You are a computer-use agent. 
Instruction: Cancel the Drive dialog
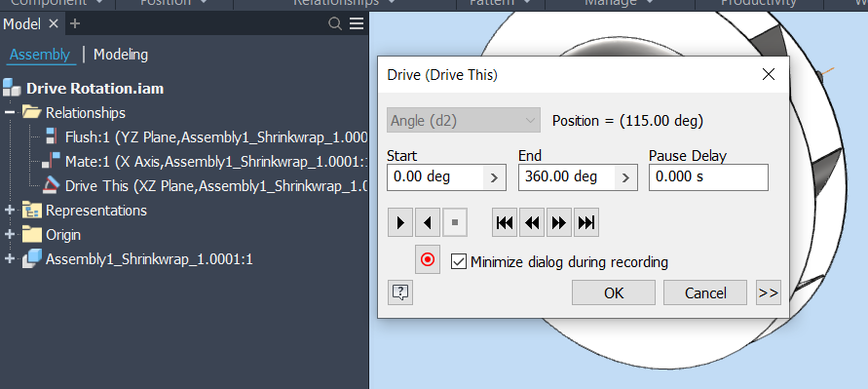pyautogui.click(x=706, y=292)
